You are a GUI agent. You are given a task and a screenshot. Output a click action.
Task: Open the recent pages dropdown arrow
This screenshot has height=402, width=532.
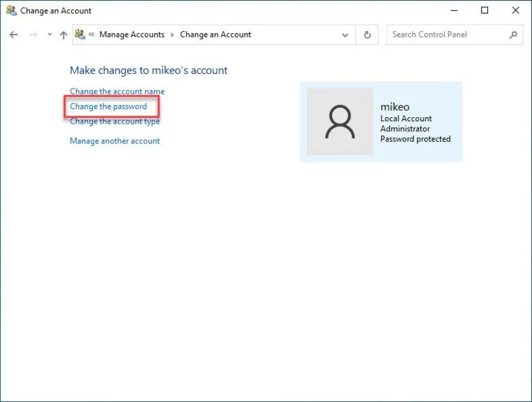[x=49, y=35]
